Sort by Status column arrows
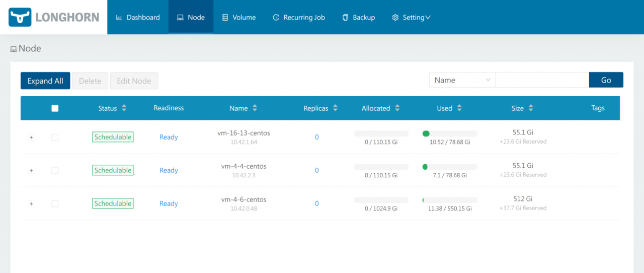This screenshot has width=644, height=273. tap(124, 108)
